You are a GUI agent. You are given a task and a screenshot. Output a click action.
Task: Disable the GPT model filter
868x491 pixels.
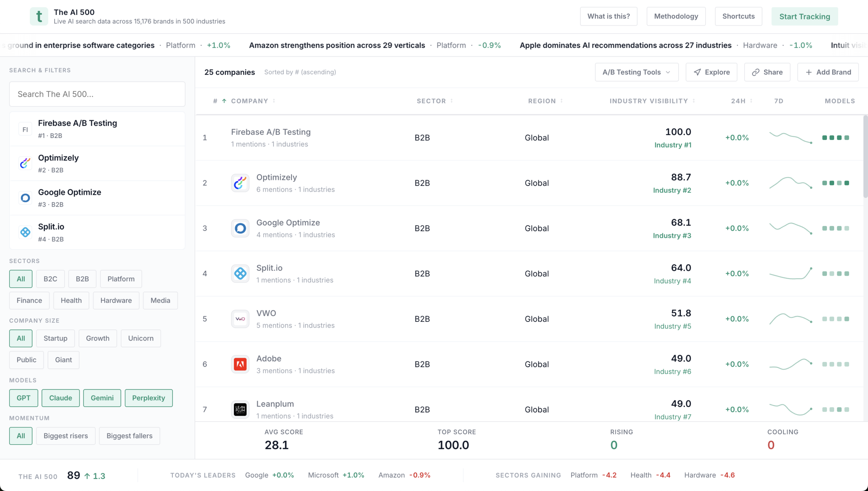click(23, 398)
